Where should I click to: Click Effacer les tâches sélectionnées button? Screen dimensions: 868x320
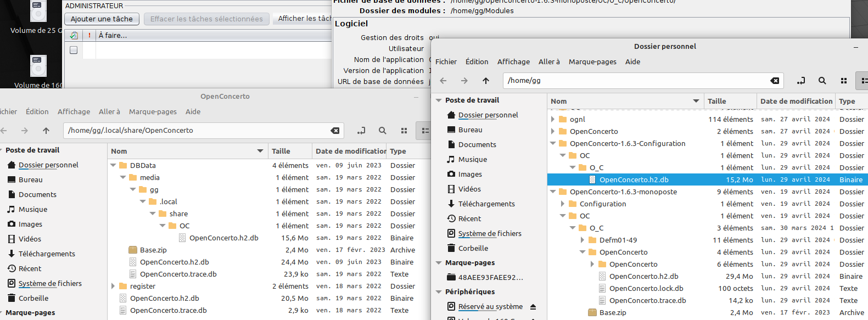(x=206, y=19)
